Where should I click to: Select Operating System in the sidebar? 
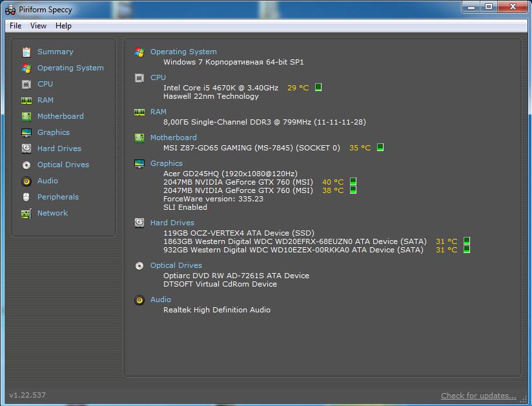click(x=70, y=68)
